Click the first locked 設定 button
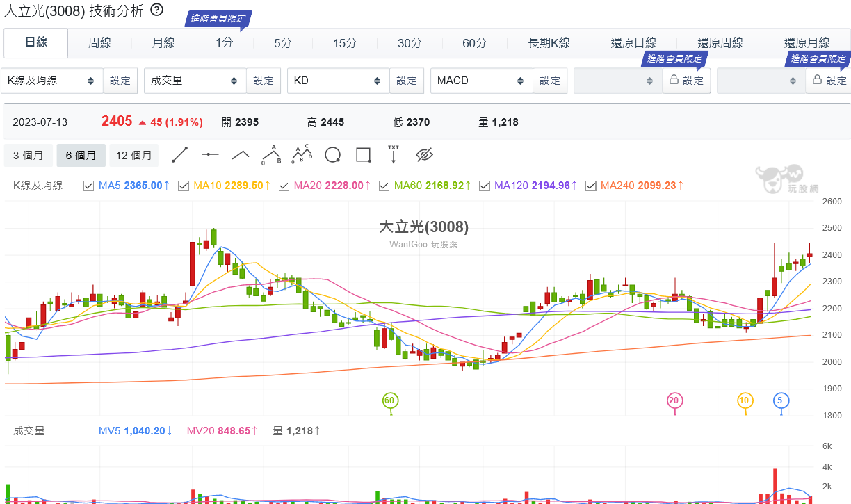This screenshot has width=851, height=504. 686,81
